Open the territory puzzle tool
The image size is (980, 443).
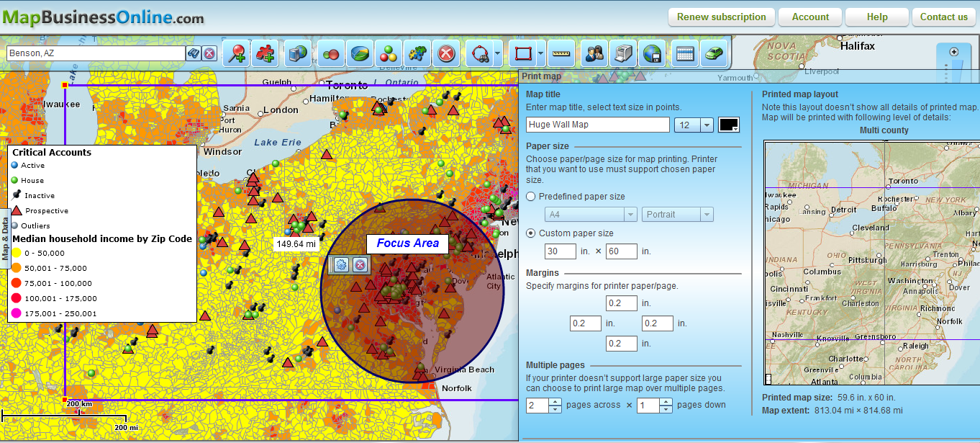[x=417, y=53]
